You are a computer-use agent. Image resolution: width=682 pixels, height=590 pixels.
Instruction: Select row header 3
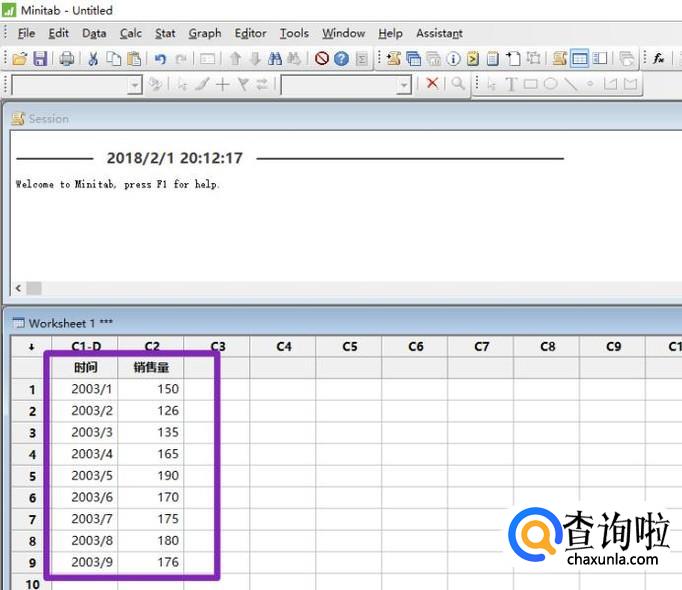pyautogui.click(x=32, y=433)
